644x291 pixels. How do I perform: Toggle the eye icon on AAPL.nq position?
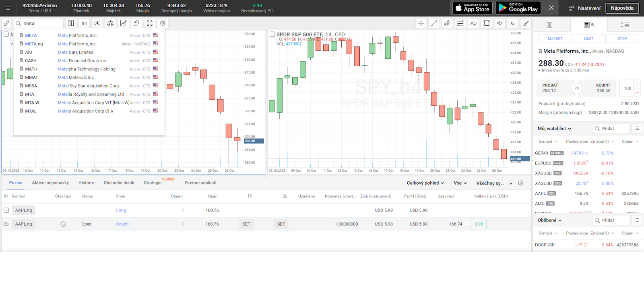(6, 224)
